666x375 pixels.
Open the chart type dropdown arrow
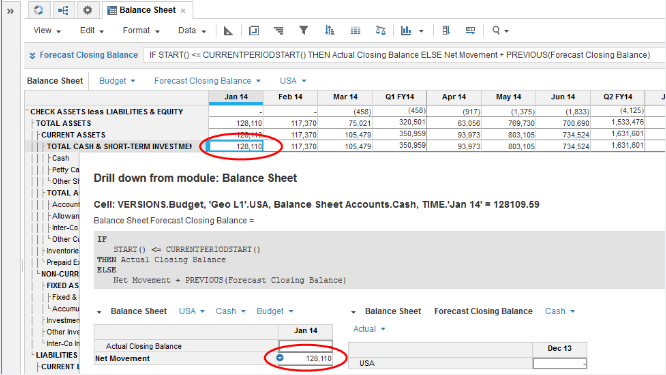421,31
